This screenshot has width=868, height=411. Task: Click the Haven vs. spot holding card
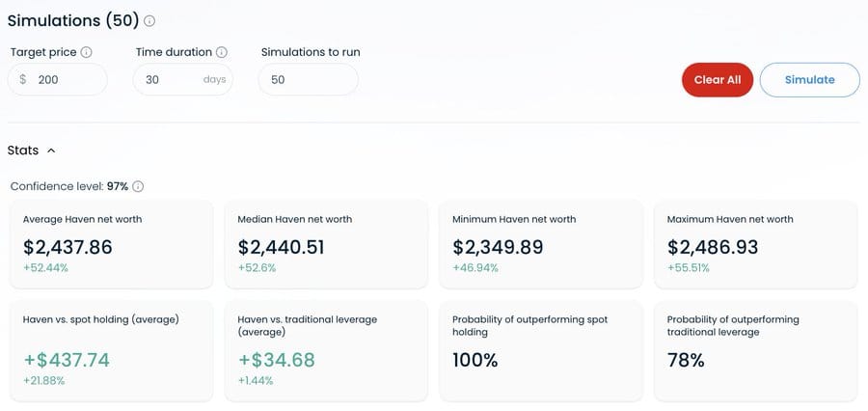[111, 350]
